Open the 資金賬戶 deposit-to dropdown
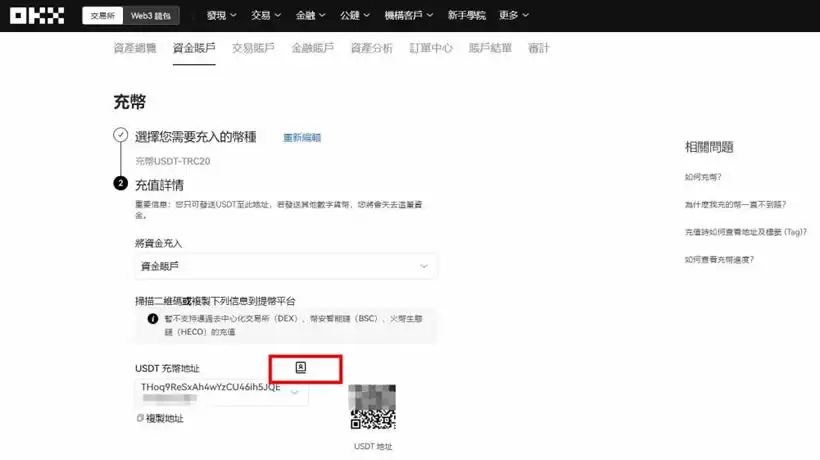820x460 pixels. point(286,266)
